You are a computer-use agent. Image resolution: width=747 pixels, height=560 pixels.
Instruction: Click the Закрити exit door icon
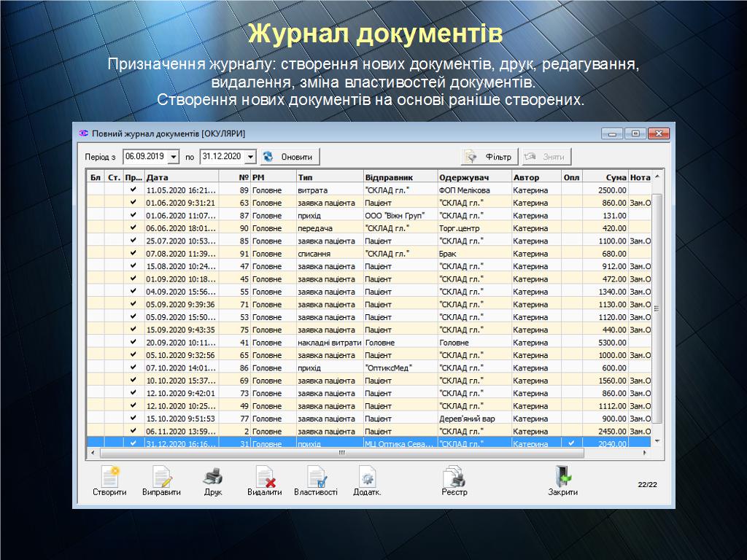click(562, 477)
